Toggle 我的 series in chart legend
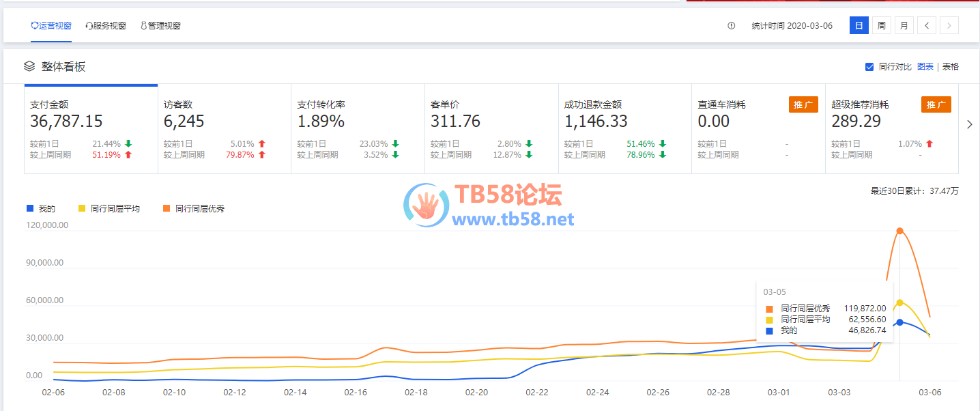980x411 pixels. click(29, 208)
